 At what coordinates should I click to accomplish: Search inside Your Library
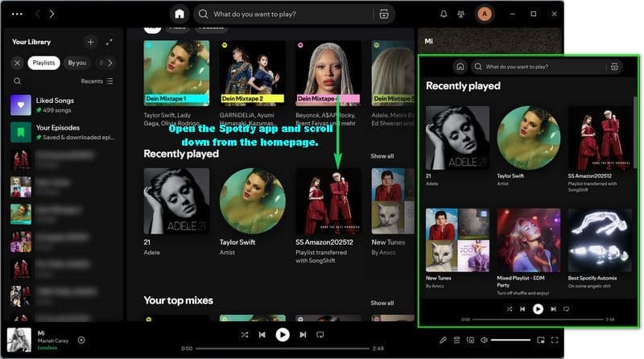[17, 81]
